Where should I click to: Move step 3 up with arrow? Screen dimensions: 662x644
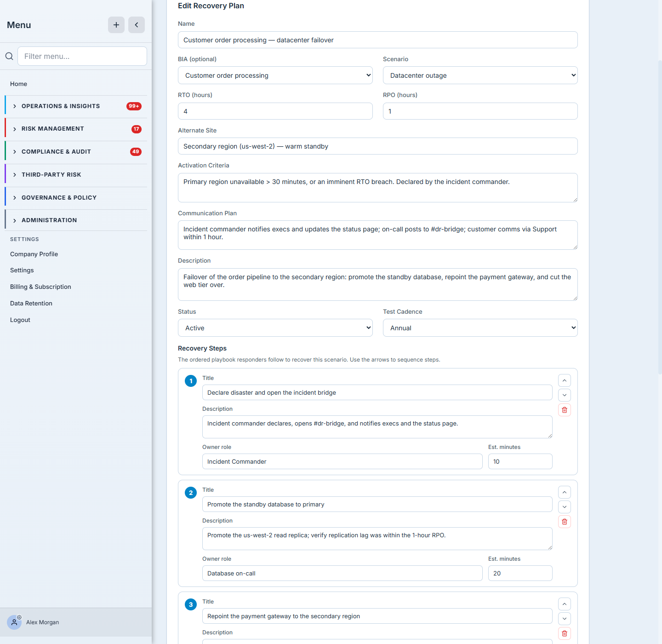[565, 604]
